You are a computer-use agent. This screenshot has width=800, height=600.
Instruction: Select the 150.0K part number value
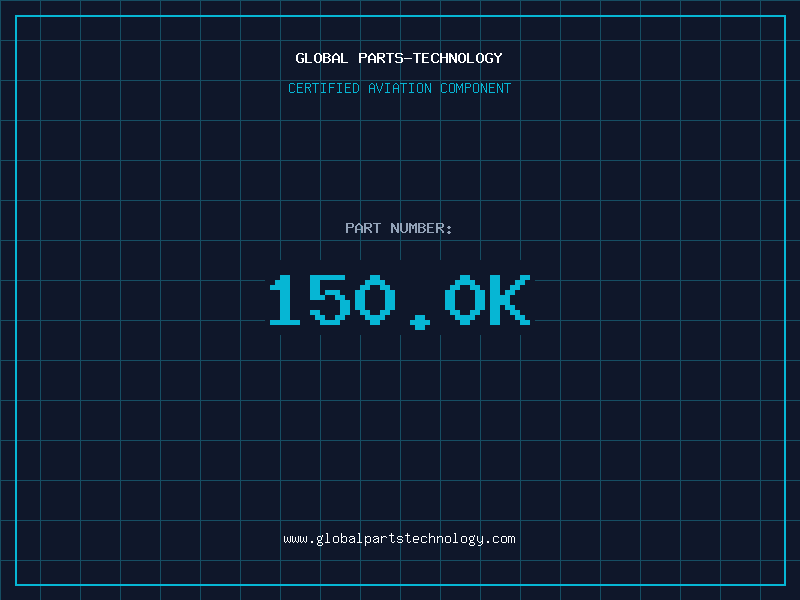click(400, 302)
